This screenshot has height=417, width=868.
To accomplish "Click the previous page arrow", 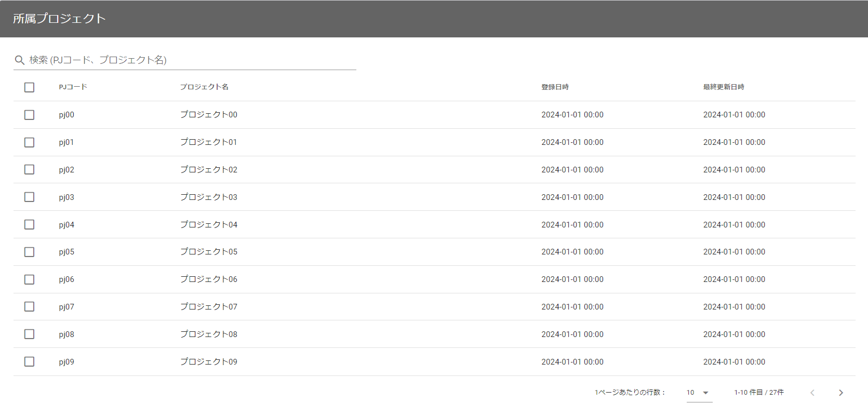I will (812, 393).
